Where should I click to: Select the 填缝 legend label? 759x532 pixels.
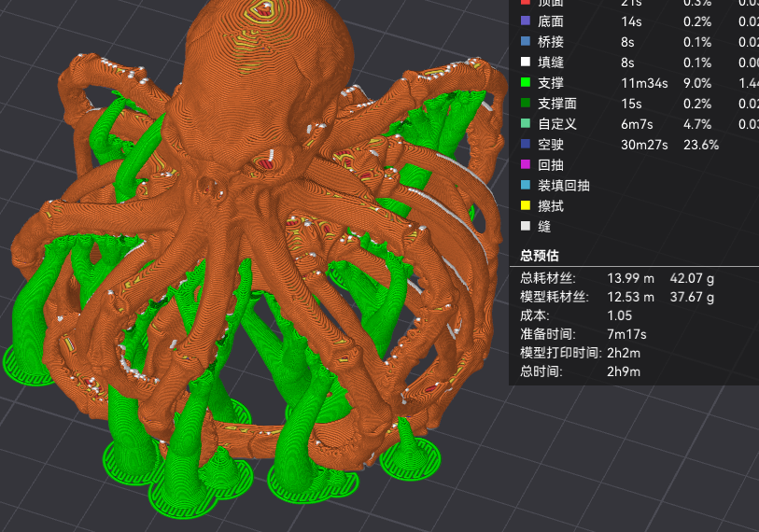551,62
